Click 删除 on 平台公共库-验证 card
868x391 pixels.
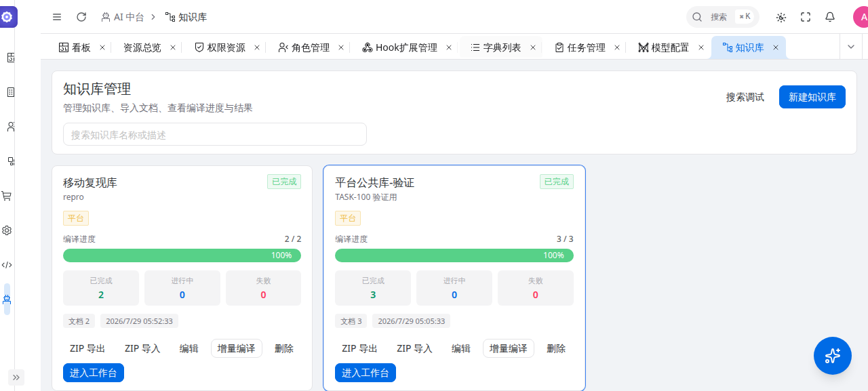coord(556,348)
